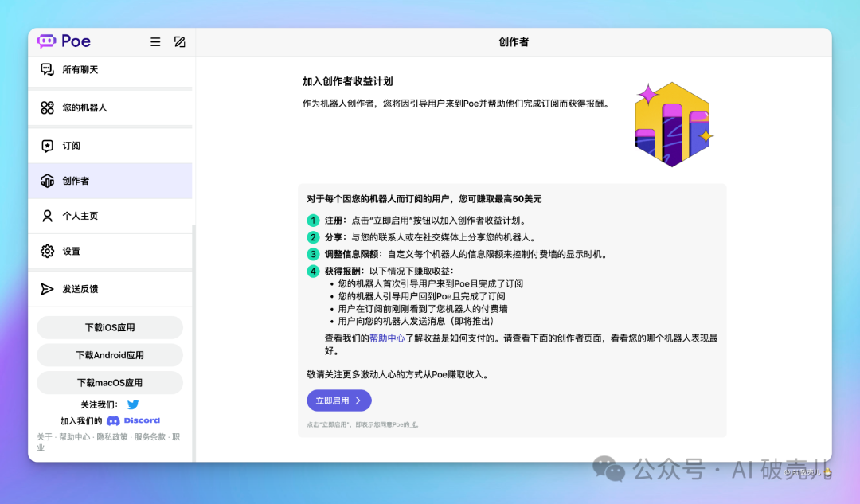Click the 下载iOS应用 button
The height and width of the screenshot is (504, 860).
(110, 327)
